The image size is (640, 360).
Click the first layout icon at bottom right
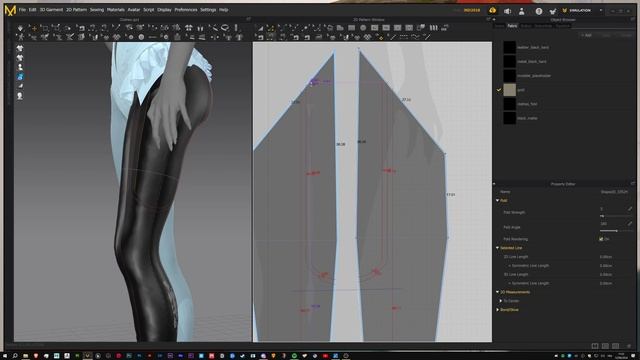[x=595, y=346]
